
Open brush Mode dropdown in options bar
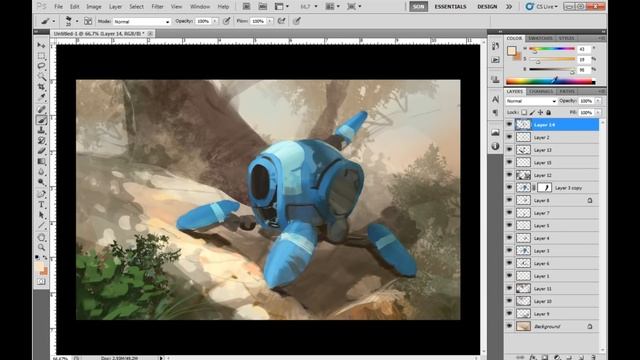142,21
